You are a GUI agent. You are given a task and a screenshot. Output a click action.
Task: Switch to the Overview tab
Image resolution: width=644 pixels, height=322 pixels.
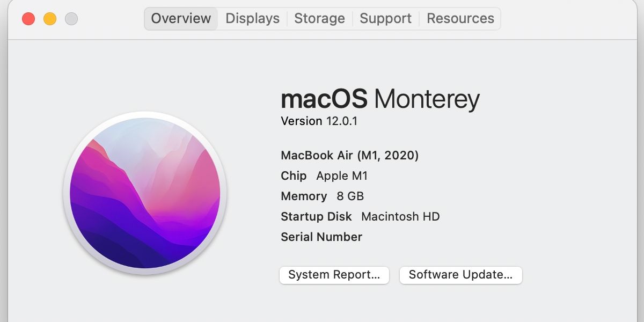[181, 19]
